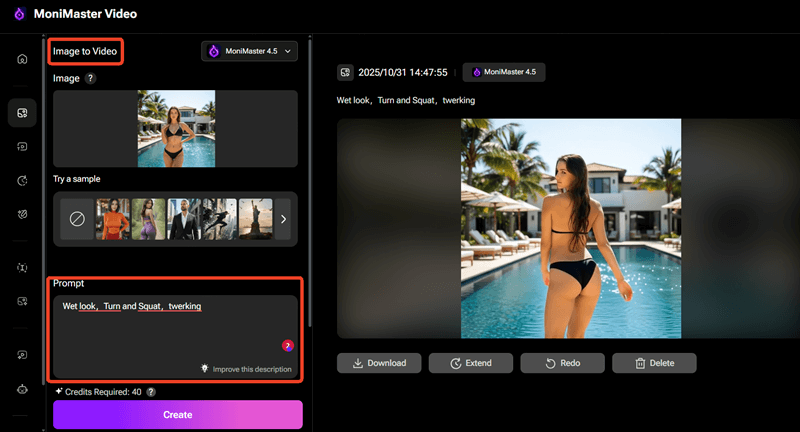The image size is (800, 432).
Task: Click the uploaded pool image thumbnail
Action: (177, 129)
